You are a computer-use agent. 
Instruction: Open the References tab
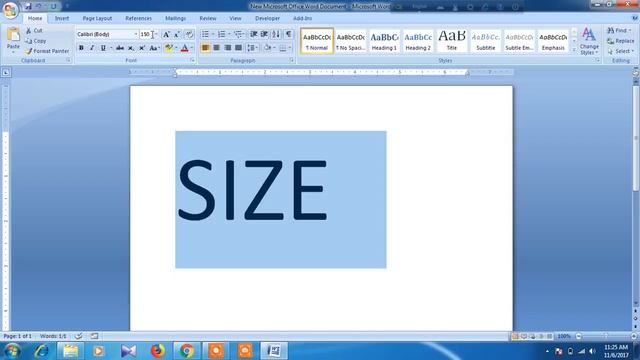(138, 18)
